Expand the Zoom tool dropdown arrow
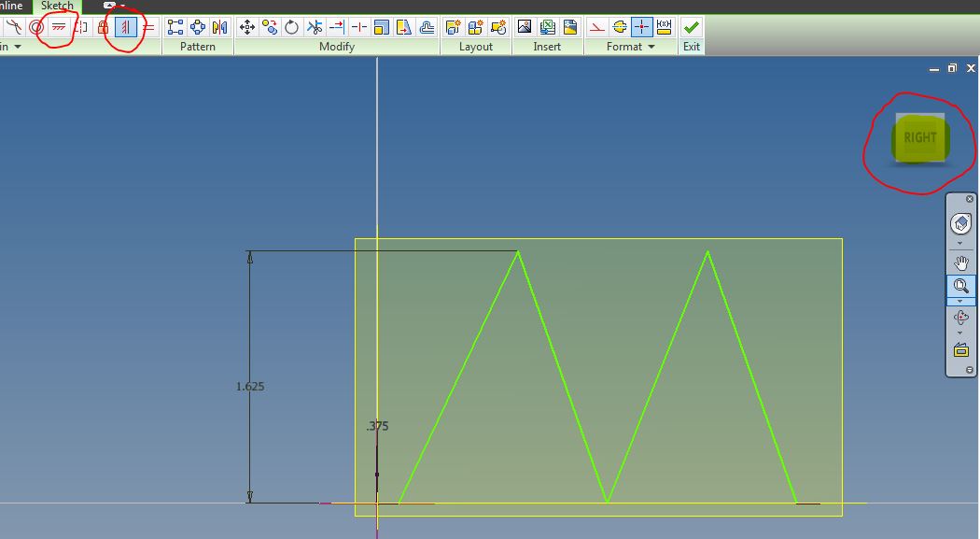This screenshot has height=539, width=980. tap(961, 301)
